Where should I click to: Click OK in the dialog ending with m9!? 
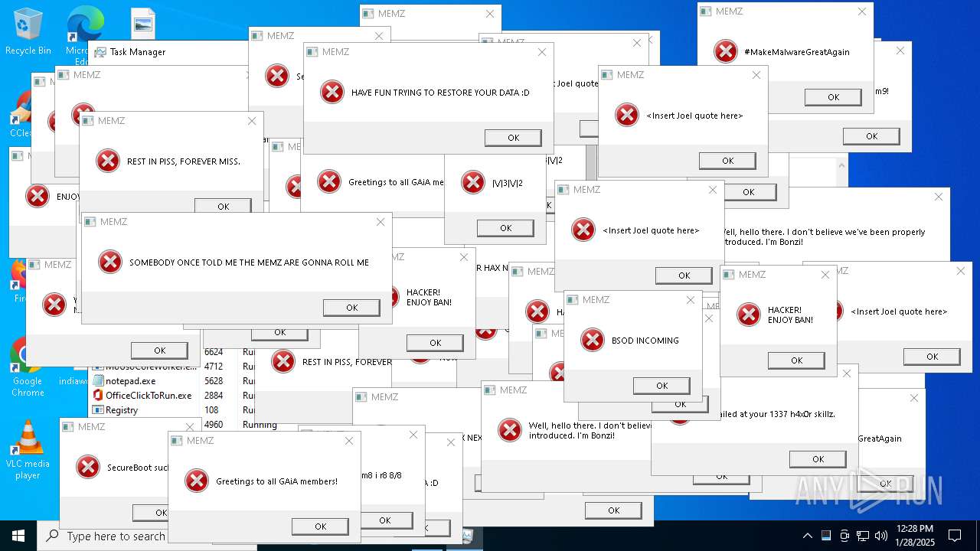[x=871, y=136]
